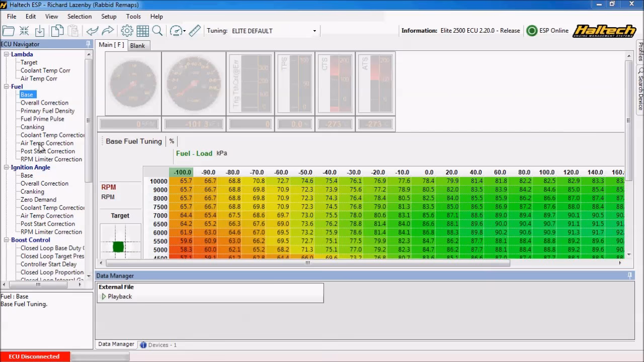Open settings with the gear icon
The height and width of the screenshot is (362, 644).
(127, 31)
